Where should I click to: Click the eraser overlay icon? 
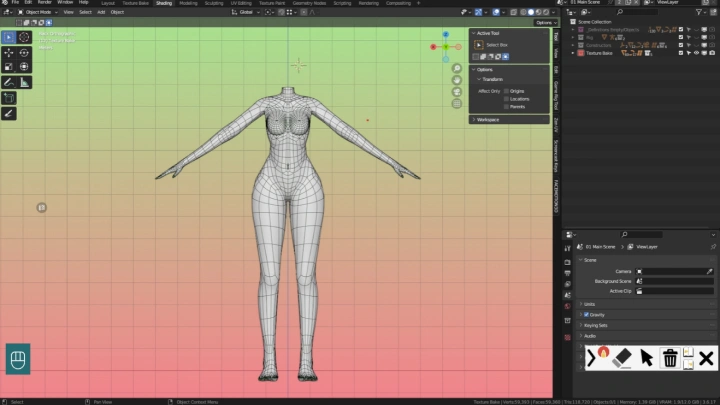tap(620, 358)
